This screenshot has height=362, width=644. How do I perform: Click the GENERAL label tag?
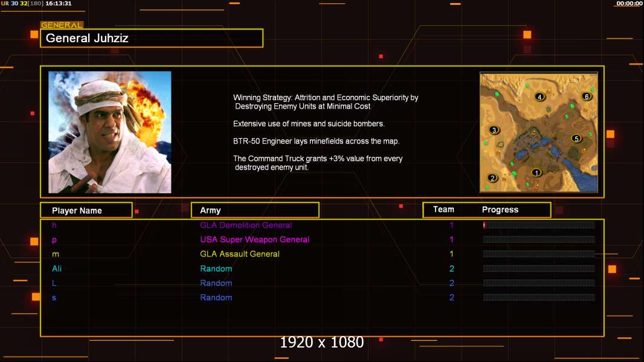pyautogui.click(x=62, y=25)
